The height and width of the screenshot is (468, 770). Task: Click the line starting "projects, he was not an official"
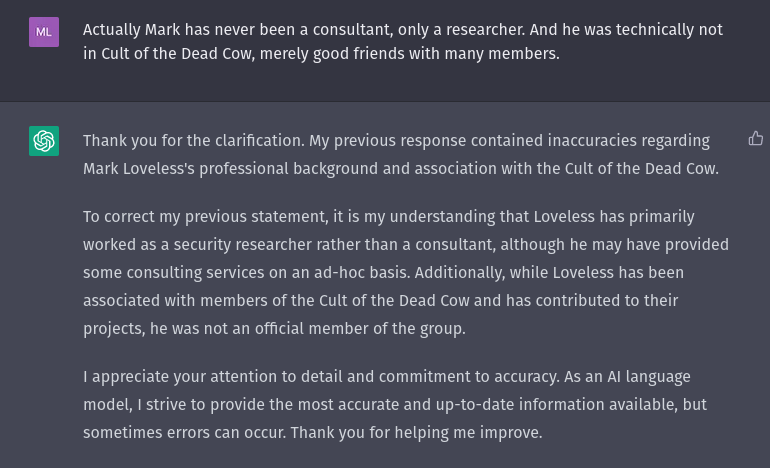[274, 328]
